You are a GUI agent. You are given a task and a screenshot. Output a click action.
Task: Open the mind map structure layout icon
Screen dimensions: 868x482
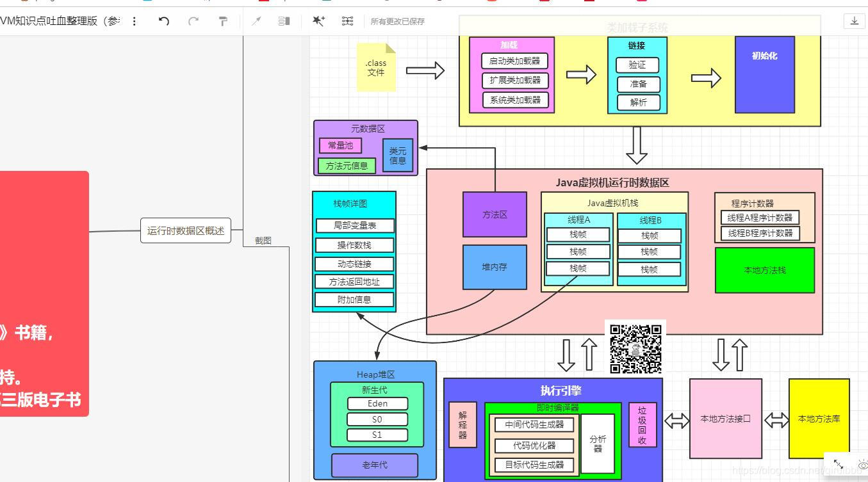(x=347, y=21)
